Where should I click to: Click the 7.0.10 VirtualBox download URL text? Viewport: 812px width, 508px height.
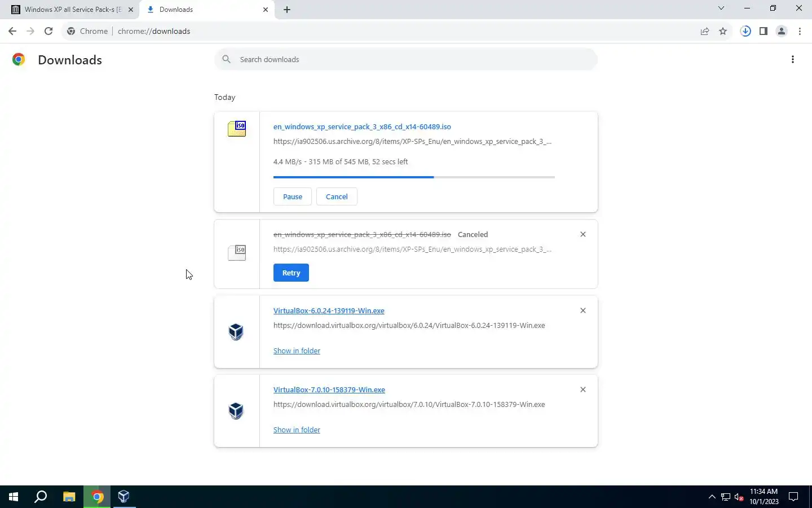(409, 404)
